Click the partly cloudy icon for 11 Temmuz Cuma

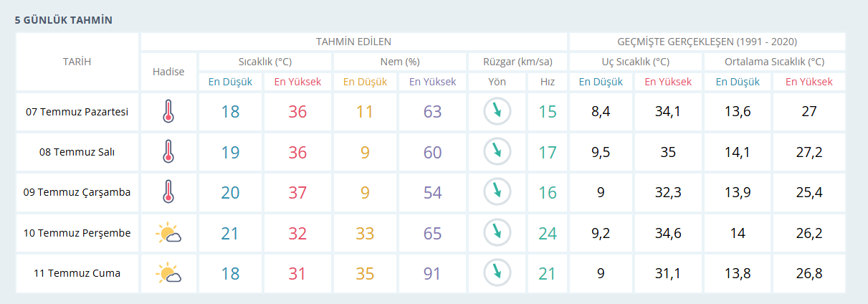[168, 273]
